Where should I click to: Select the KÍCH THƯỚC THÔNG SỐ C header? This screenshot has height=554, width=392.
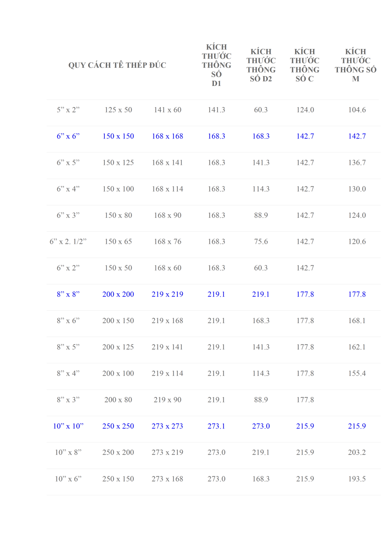pyautogui.click(x=305, y=65)
